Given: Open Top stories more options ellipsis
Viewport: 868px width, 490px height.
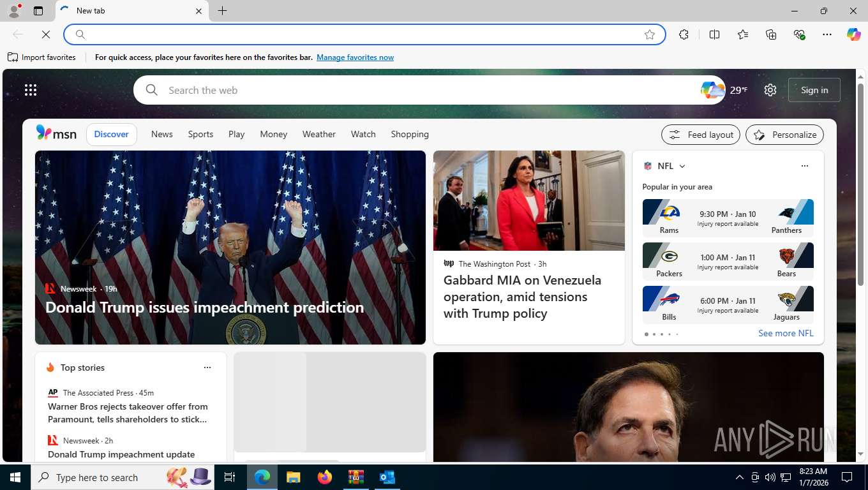Looking at the screenshot, I should click(x=207, y=367).
